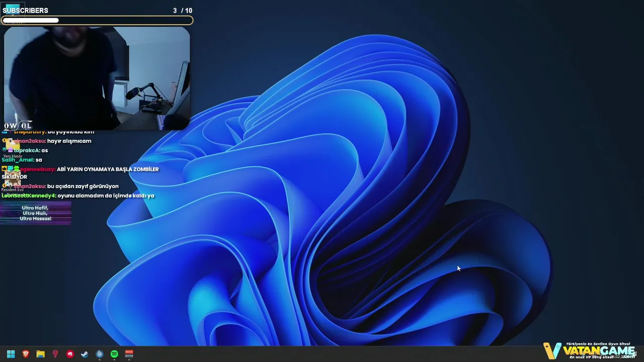644x362 pixels.
Task: Click the webcam feed thumbnail
Action: click(97, 78)
